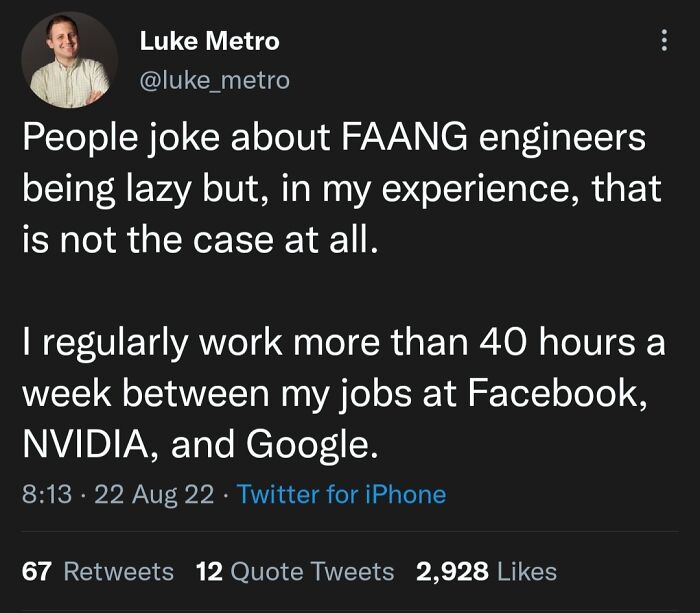Click the word NVIDIA in the tweet
Viewport: 700px width, 613px height.
pyautogui.click(x=82, y=441)
